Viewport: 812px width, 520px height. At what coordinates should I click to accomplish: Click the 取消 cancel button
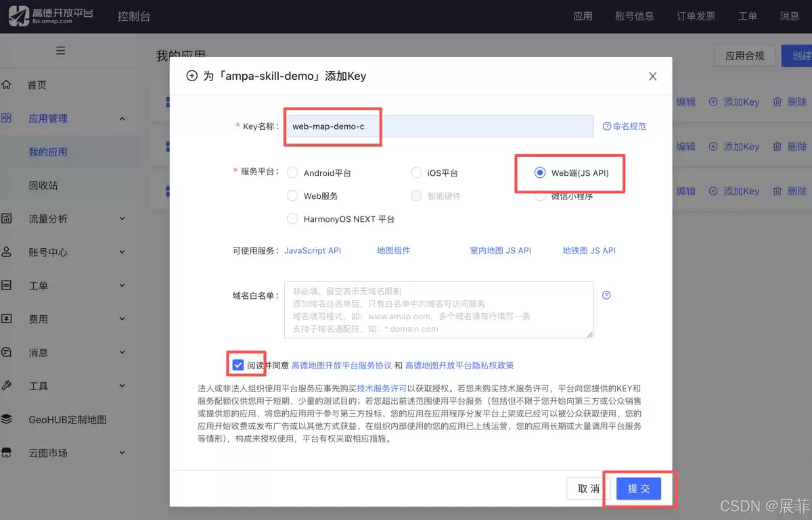[588, 488]
